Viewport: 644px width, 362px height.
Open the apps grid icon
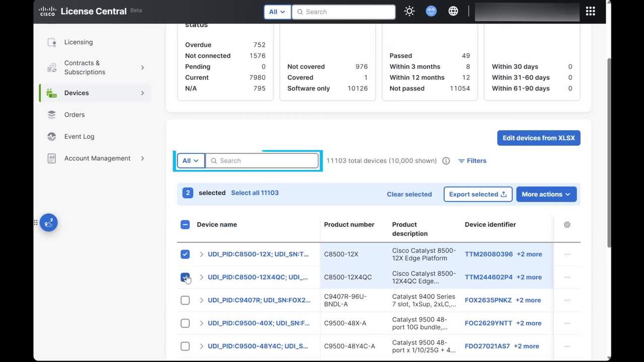point(591,11)
